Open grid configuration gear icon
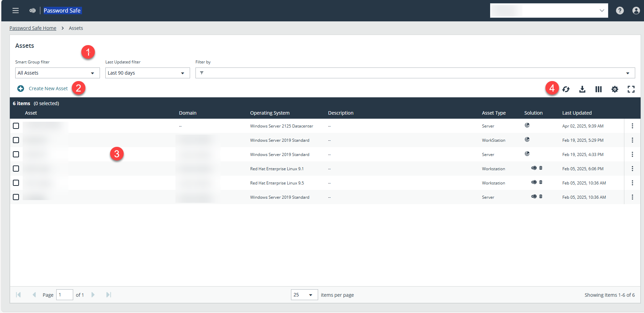 [615, 89]
